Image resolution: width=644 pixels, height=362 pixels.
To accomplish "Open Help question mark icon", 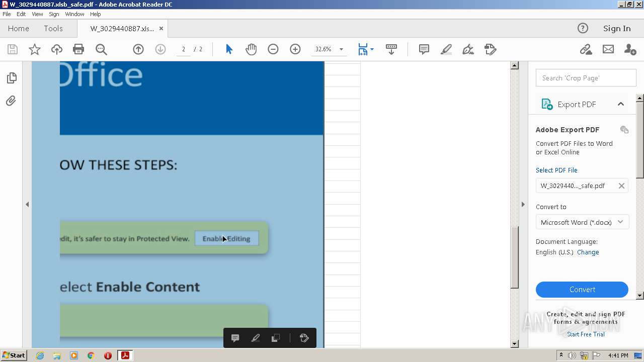I will (583, 28).
